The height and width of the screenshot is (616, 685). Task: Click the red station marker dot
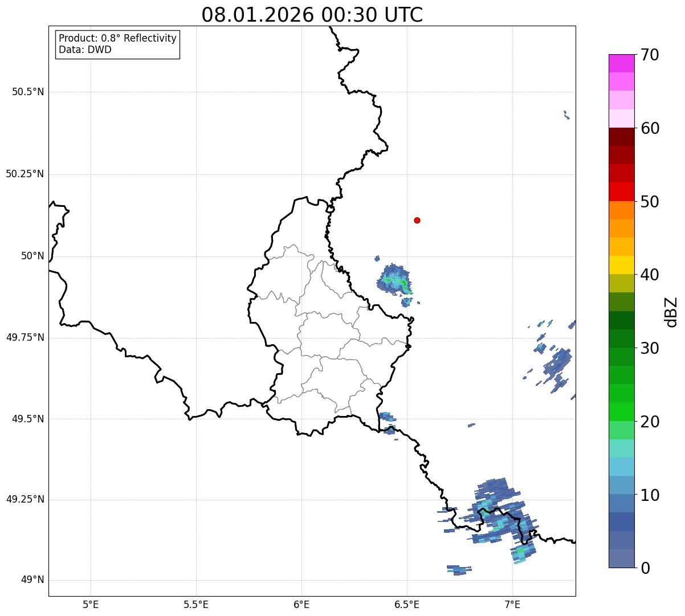pos(417,220)
